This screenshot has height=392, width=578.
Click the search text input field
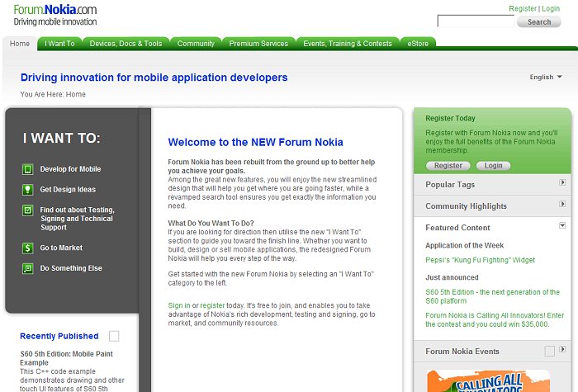pos(475,21)
